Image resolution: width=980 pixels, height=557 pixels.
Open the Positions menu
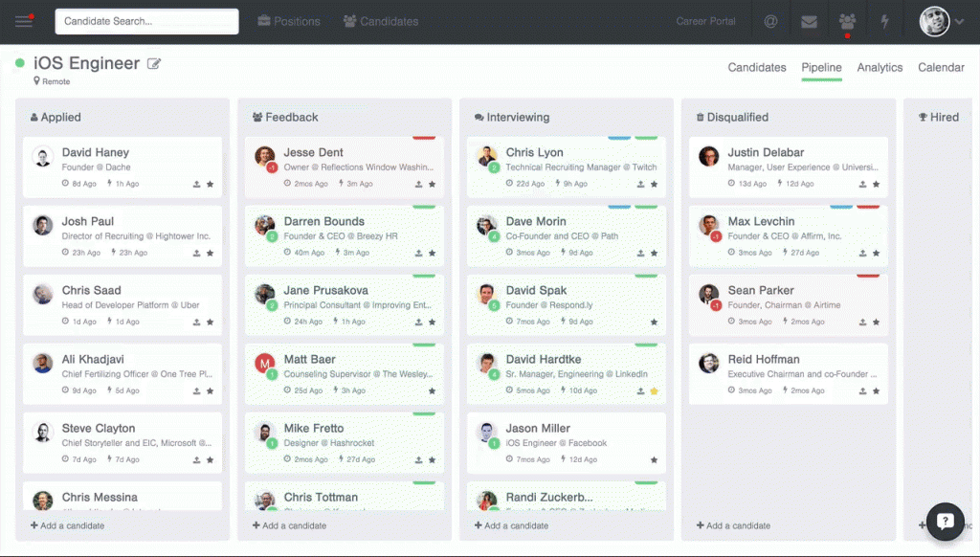coord(289,21)
